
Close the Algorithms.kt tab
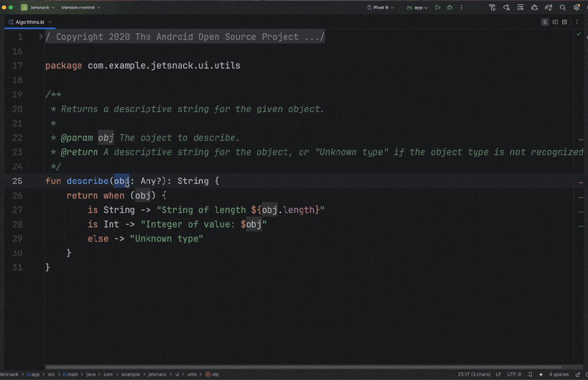pos(50,22)
